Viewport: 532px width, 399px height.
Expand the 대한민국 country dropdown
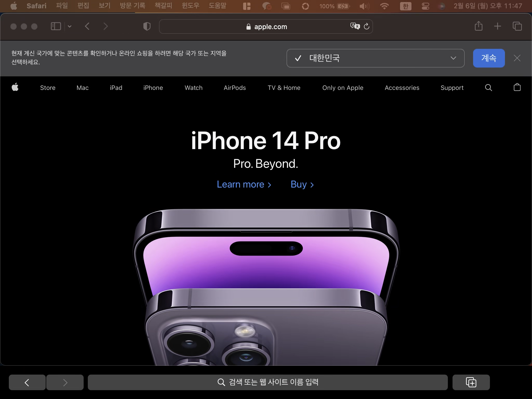[x=375, y=58]
